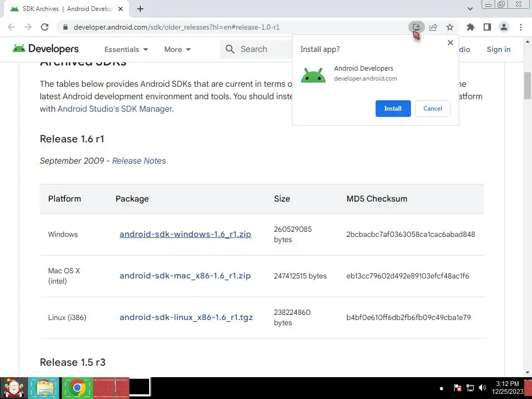The image size is (532, 399).
Task: Bookmark this tab with the star icon
Action: click(450, 27)
